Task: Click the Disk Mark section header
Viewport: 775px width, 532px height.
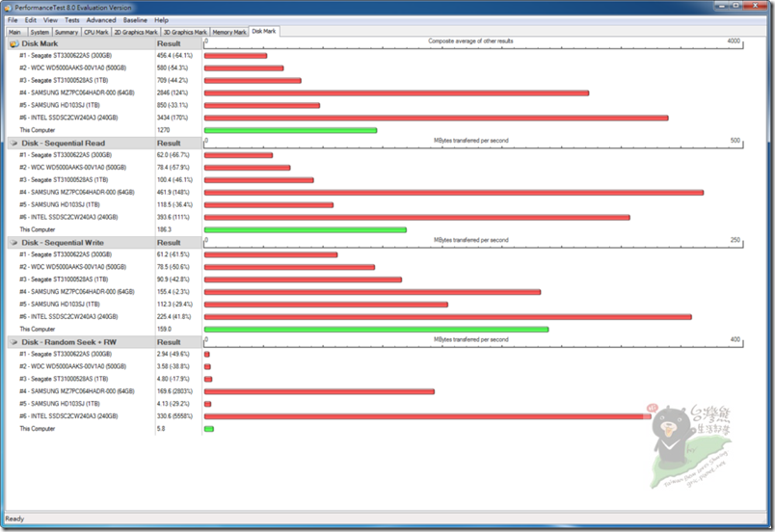Action: [x=40, y=43]
